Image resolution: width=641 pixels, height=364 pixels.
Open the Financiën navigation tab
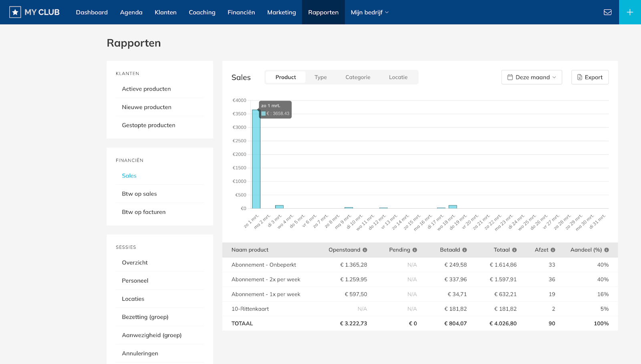(241, 12)
